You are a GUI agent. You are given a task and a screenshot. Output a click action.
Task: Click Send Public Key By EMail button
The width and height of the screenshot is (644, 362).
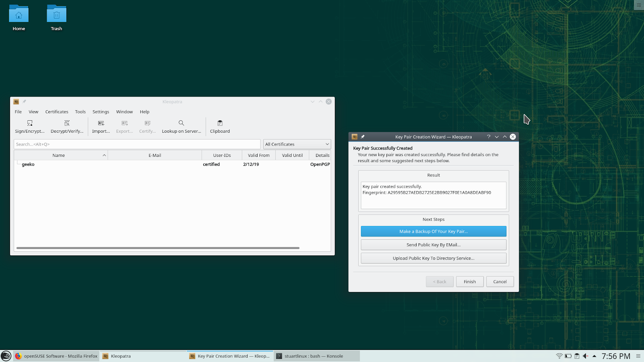click(x=433, y=245)
